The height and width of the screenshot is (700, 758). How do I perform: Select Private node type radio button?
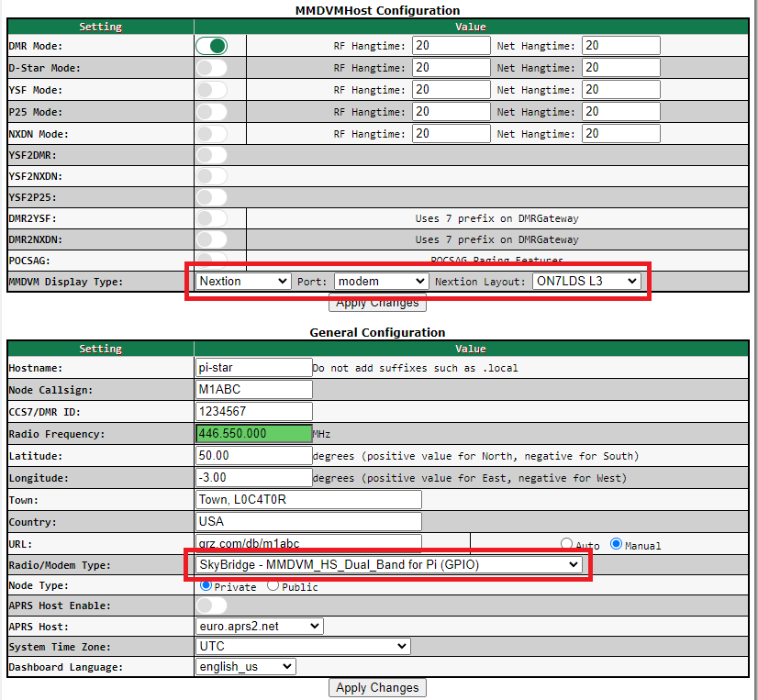point(206,585)
